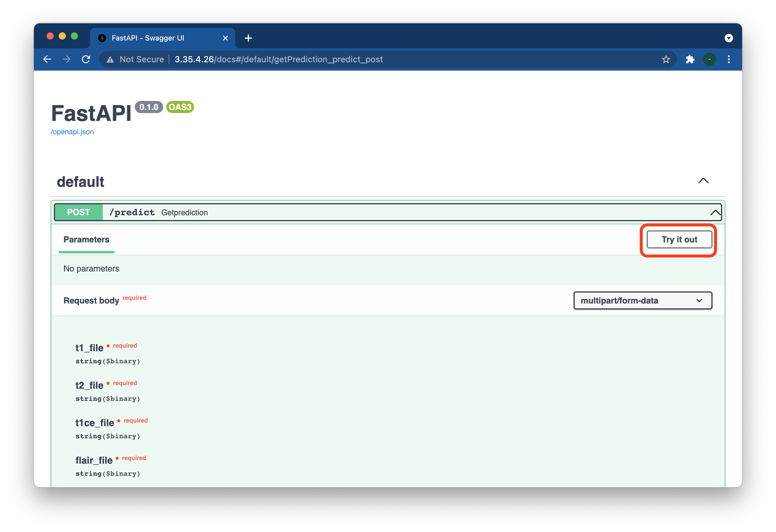The image size is (776, 532).
Task: Open the tab search dropdown arrow
Action: (729, 38)
